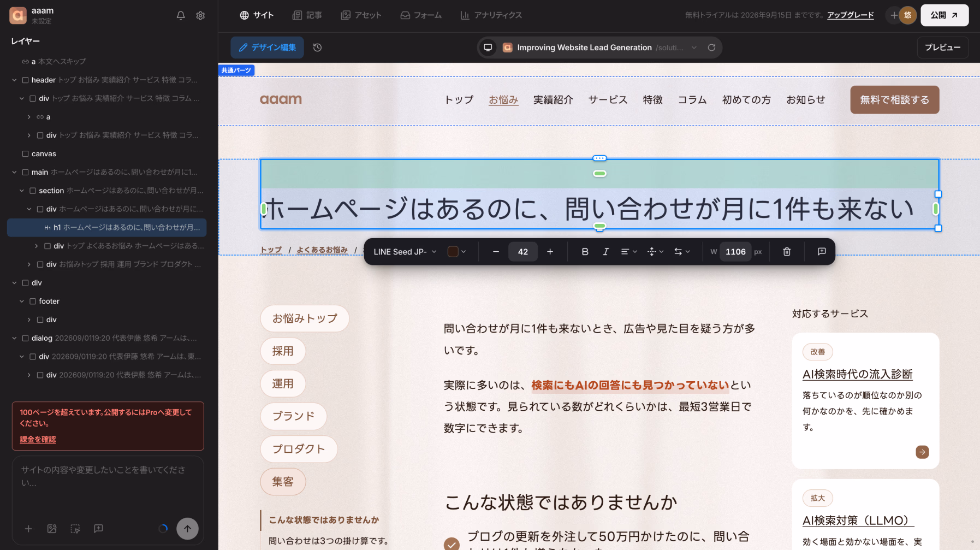This screenshot has width=980, height=550.
Task: Click 無料で相談する button in page header
Action: tap(894, 100)
